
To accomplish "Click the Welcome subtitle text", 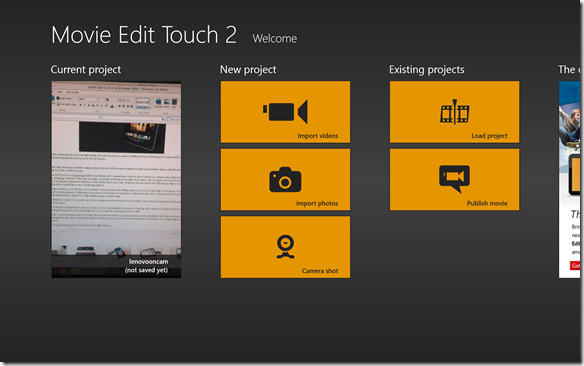I will 275,38.
